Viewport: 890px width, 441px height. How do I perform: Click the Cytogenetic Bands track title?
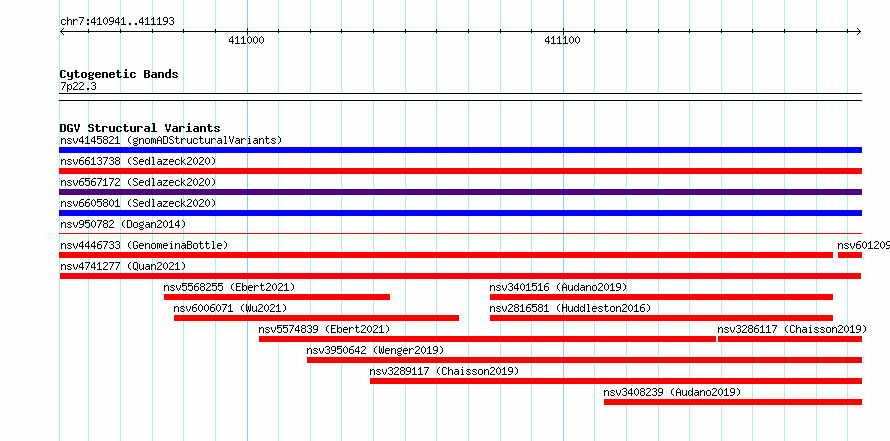[119, 74]
